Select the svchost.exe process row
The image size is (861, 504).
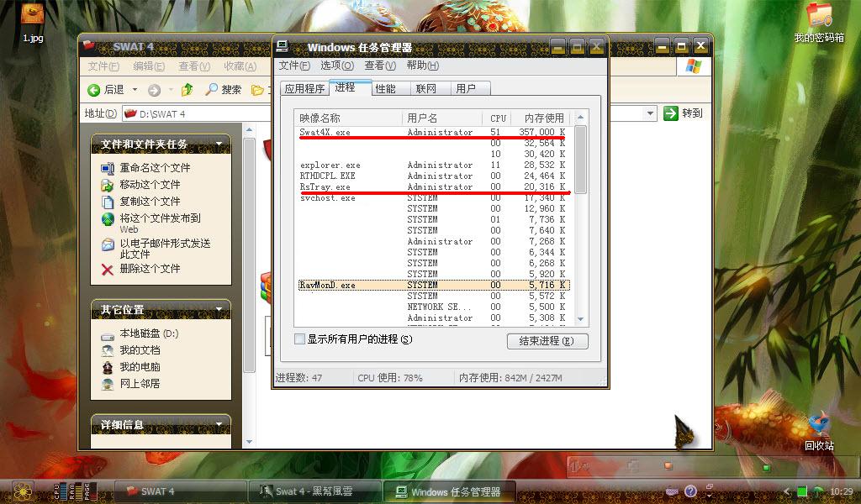click(433, 198)
